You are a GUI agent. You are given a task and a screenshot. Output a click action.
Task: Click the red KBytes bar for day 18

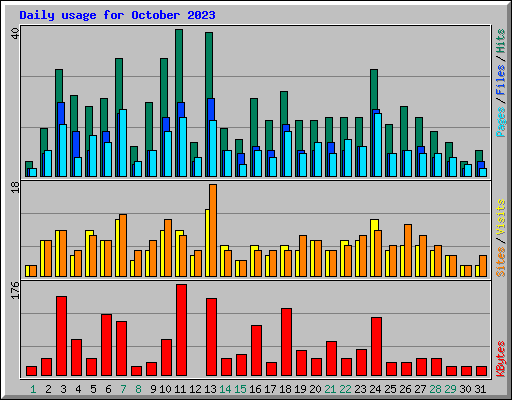click(x=286, y=342)
